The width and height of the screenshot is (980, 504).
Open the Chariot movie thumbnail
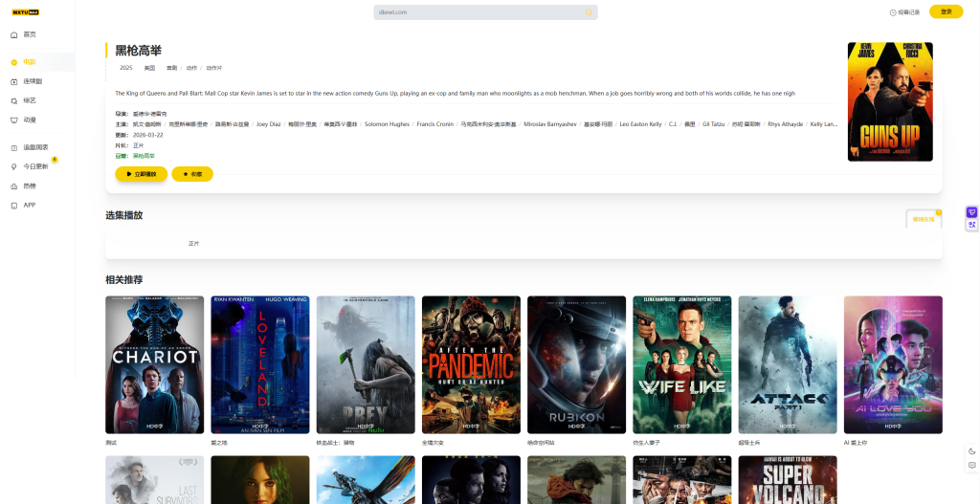154,364
